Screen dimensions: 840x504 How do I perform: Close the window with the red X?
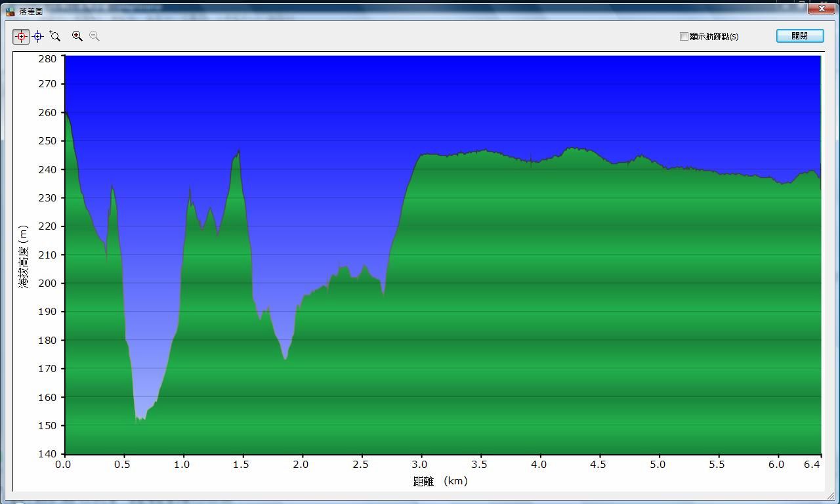[822, 9]
